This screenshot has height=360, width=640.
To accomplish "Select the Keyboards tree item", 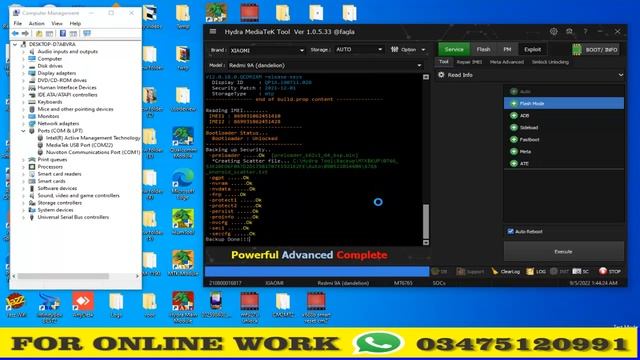I will [49, 102].
